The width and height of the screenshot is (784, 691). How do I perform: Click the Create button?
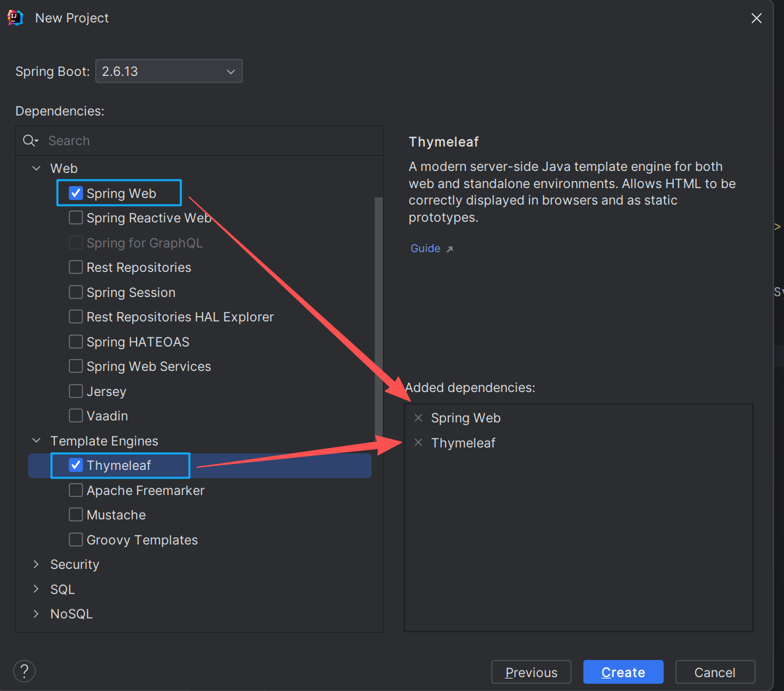(623, 672)
